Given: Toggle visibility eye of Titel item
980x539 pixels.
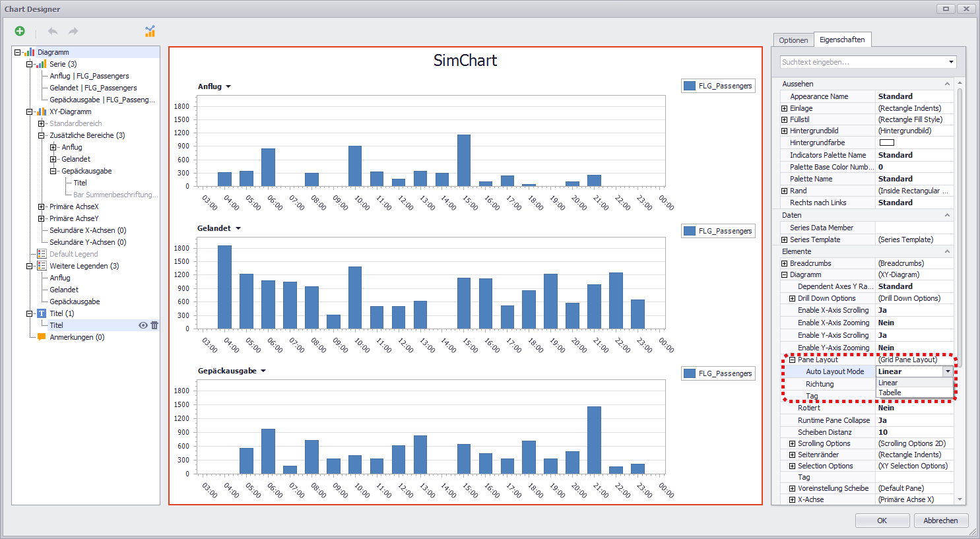Looking at the screenshot, I should tap(143, 325).
